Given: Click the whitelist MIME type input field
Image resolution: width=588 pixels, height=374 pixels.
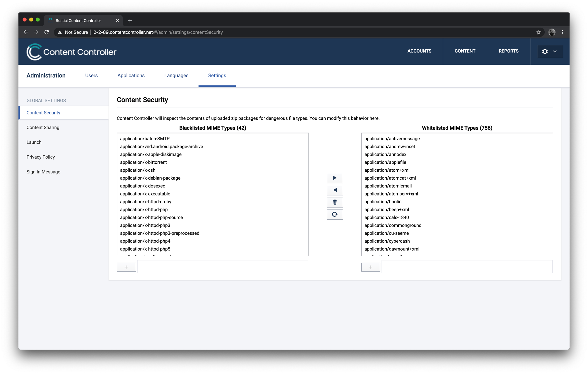Looking at the screenshot, I should click(x=467, y=267).
